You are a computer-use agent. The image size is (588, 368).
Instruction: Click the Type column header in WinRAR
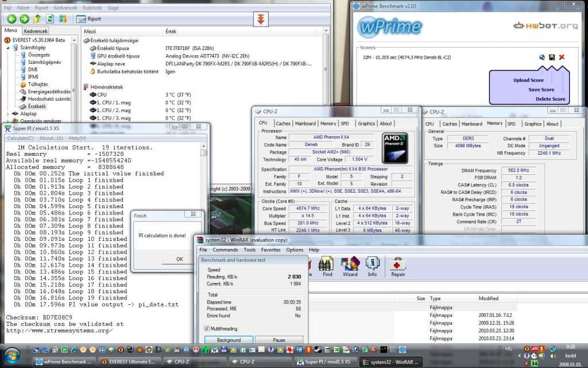[435, 298]
